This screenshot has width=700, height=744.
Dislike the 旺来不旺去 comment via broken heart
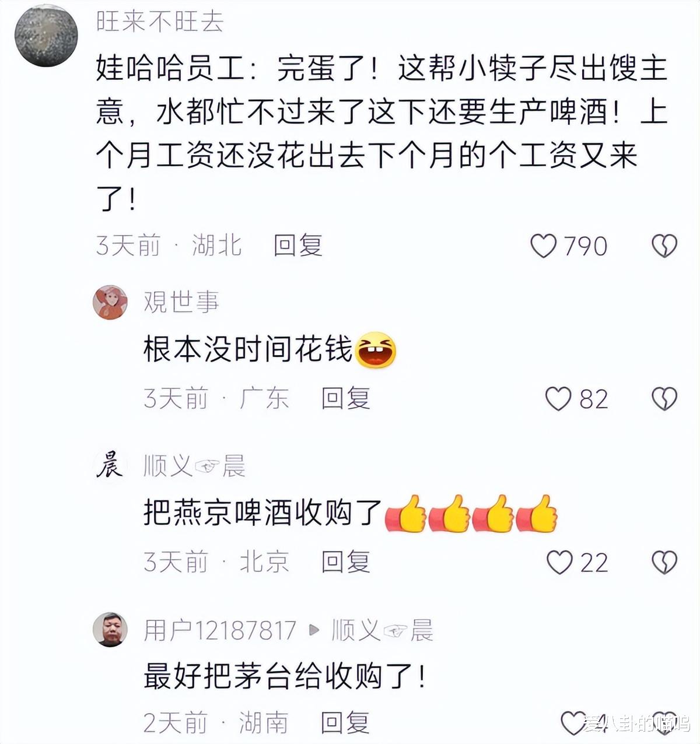tap(664, 246)
